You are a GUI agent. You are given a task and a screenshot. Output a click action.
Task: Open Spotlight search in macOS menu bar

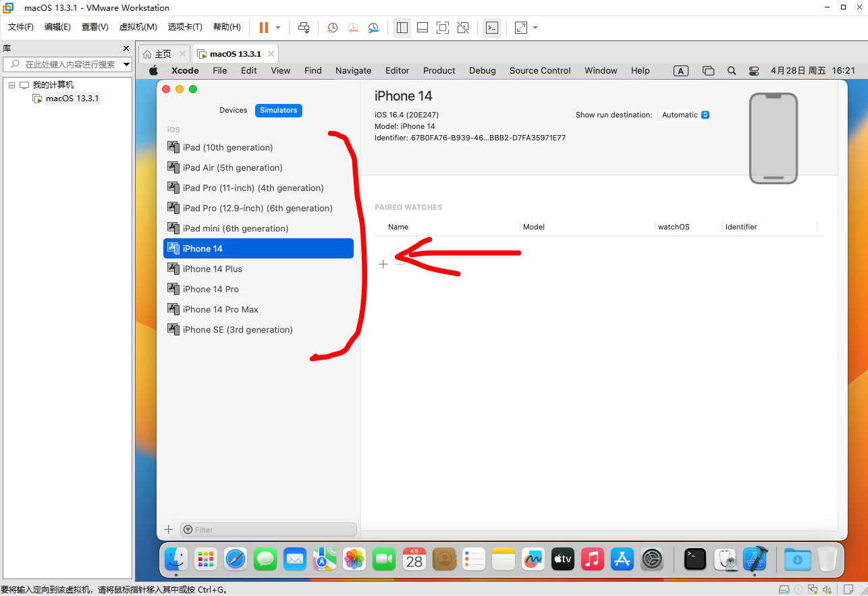click(x=732, y=71)
